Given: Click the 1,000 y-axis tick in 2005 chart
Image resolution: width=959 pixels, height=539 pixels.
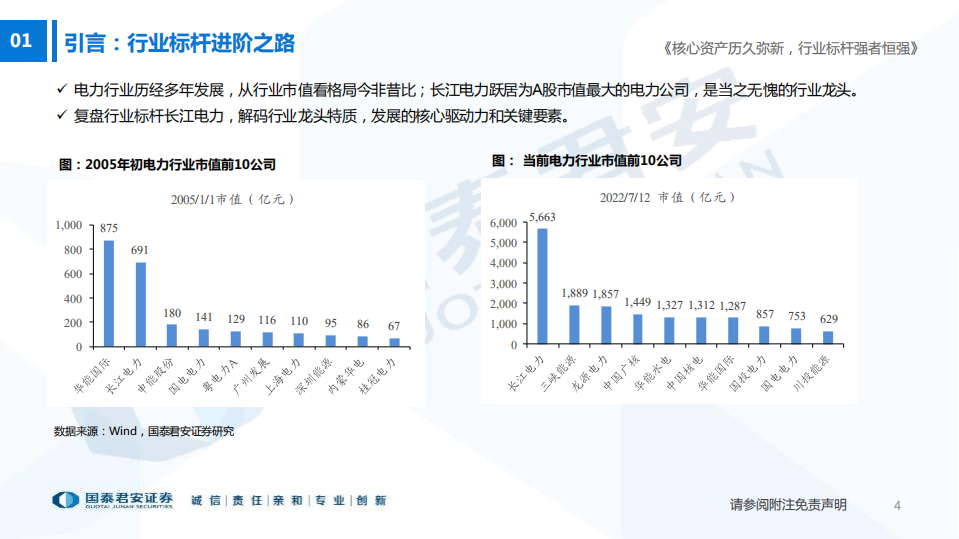Looking at the screenshot, I should [68, 225].
